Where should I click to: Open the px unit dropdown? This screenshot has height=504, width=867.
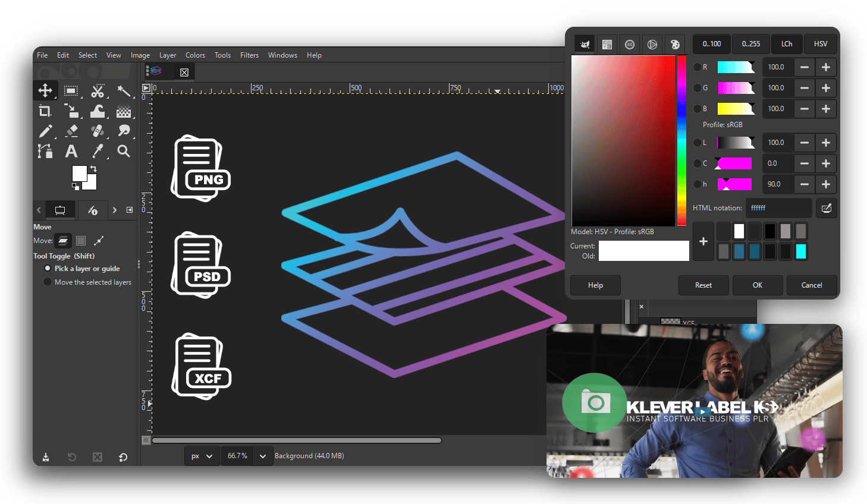[x=202, y=455]
